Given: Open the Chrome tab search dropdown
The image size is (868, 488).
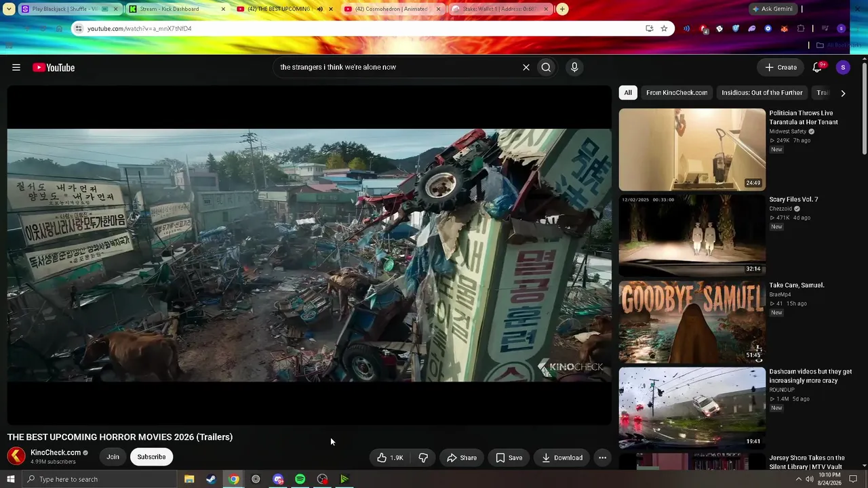Looking at the screenshot, I should (8, 9).
